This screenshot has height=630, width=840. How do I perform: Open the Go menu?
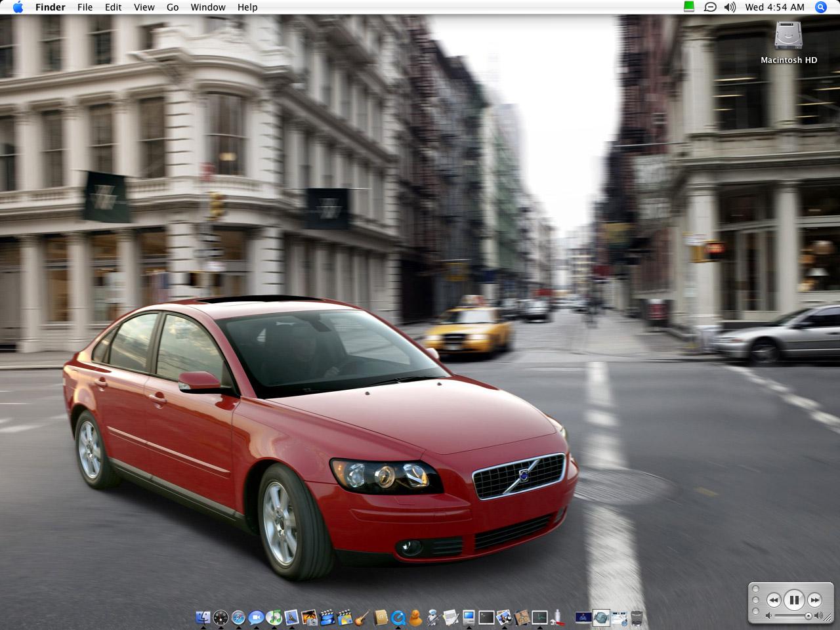[x=172, y=7]
